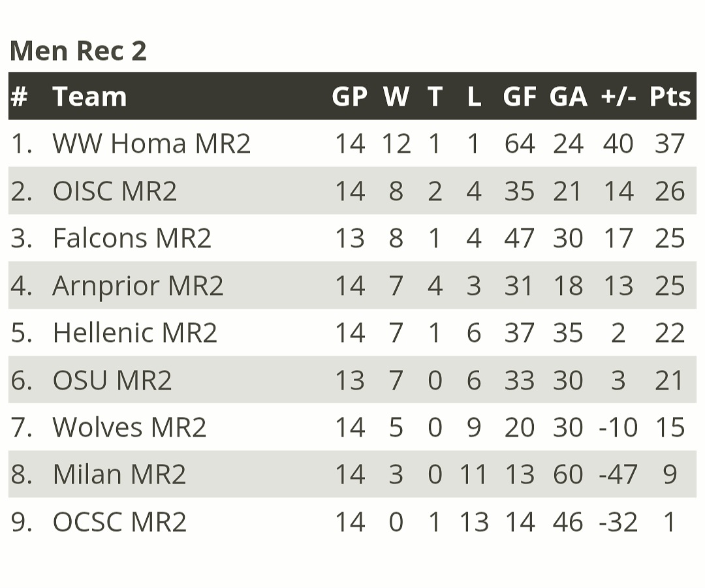
Task: Open the WW Homa MR2 team link
Action: pos(151,144)
